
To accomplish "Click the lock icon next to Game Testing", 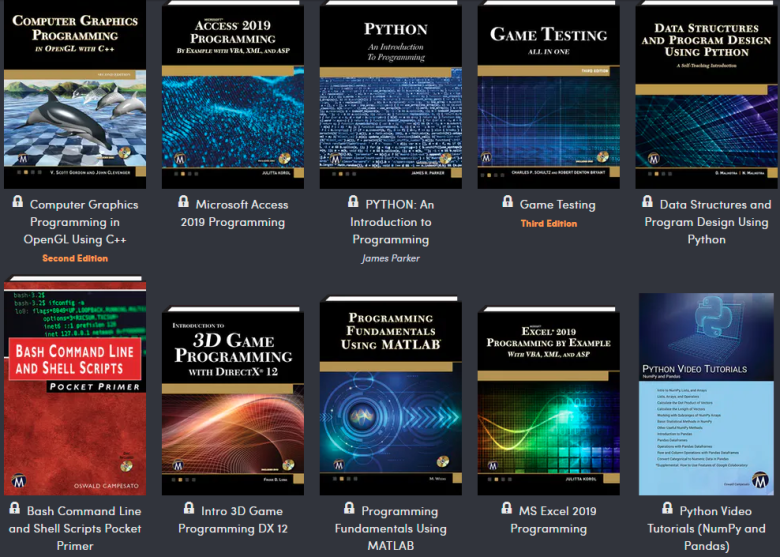I will (x=507, y=201).
